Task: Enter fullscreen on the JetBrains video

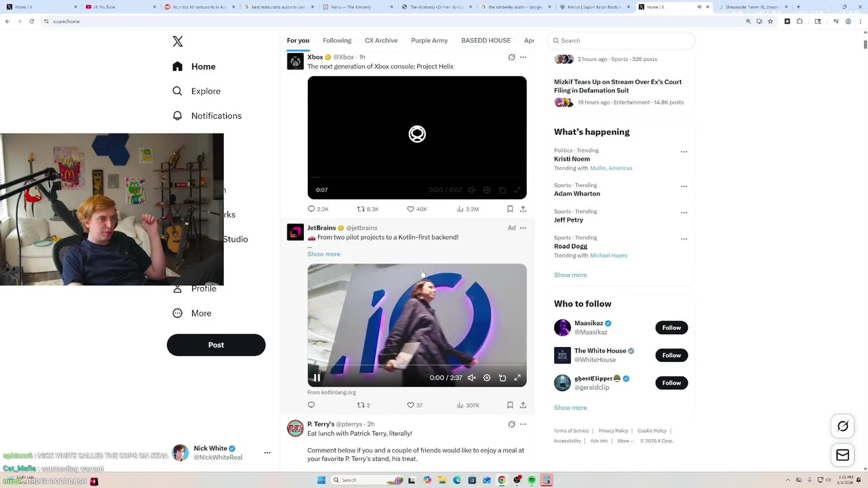Action: (x=517, y=378)
